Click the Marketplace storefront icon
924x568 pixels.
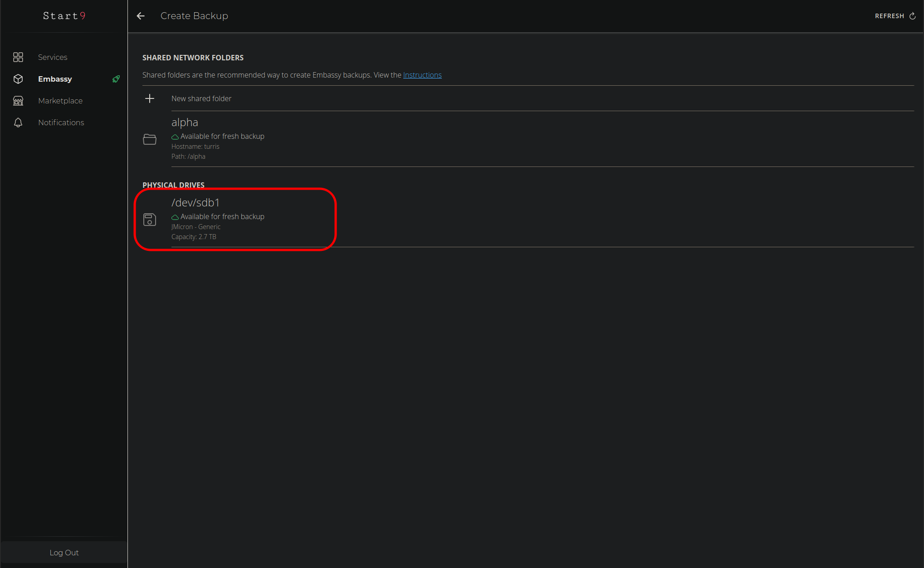(x=18, y=101)
